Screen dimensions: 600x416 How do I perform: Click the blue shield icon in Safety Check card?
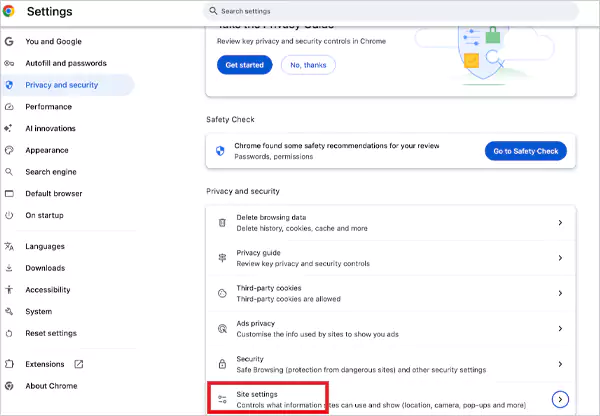220,151
